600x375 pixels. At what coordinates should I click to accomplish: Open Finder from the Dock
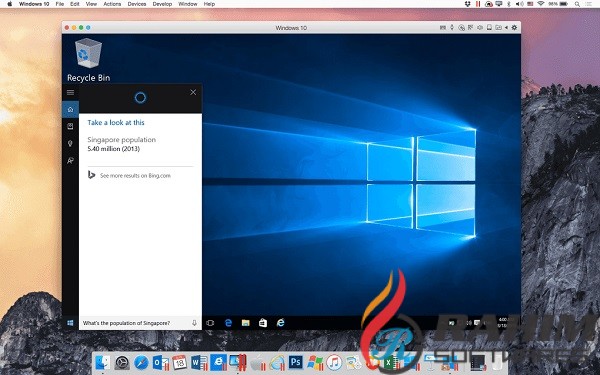pos(103,362)
